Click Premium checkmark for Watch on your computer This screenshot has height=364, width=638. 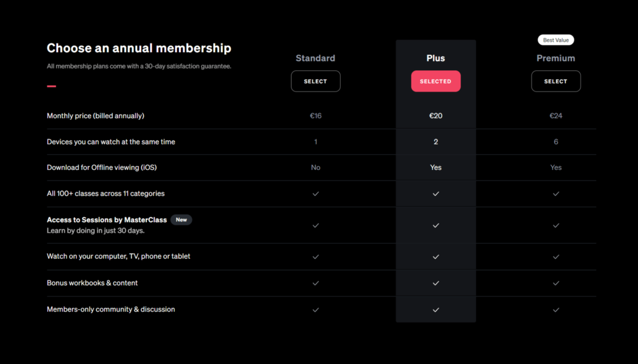556,257
